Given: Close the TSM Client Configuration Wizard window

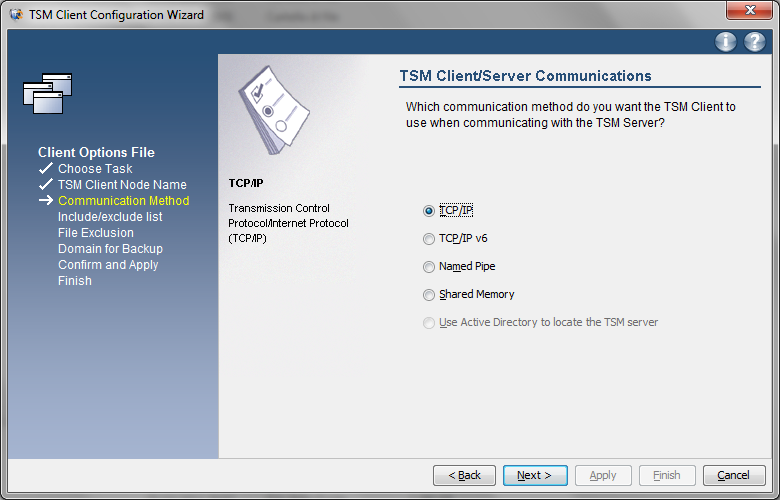Looking at the screenshot, I should (x=750, y=10).
